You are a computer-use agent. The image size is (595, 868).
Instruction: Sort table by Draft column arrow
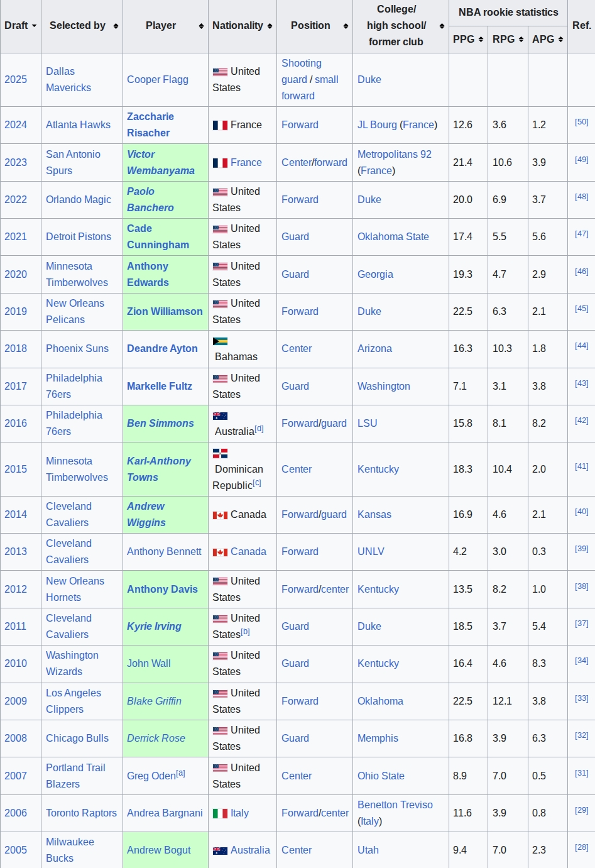coord(34,26)
